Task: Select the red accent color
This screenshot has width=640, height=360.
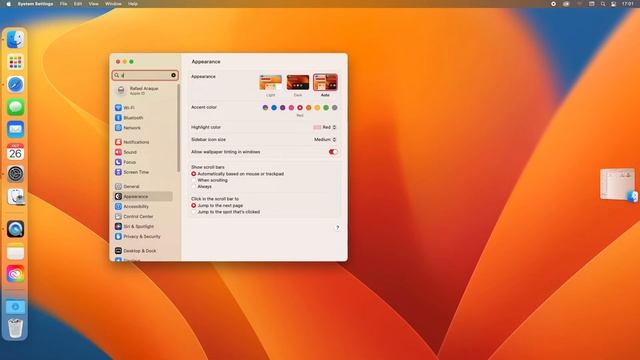Action: coord(300,108)
